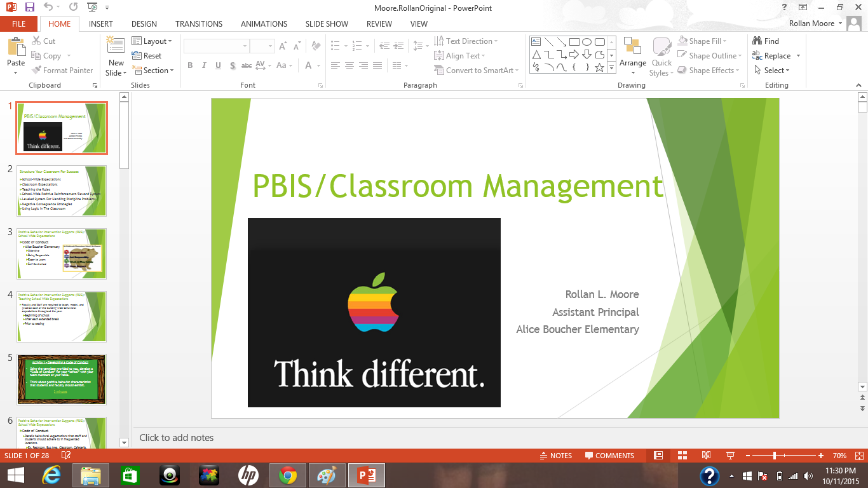868x488 pixels.
Task: Click the zoom in plus button
Action: 821,456
